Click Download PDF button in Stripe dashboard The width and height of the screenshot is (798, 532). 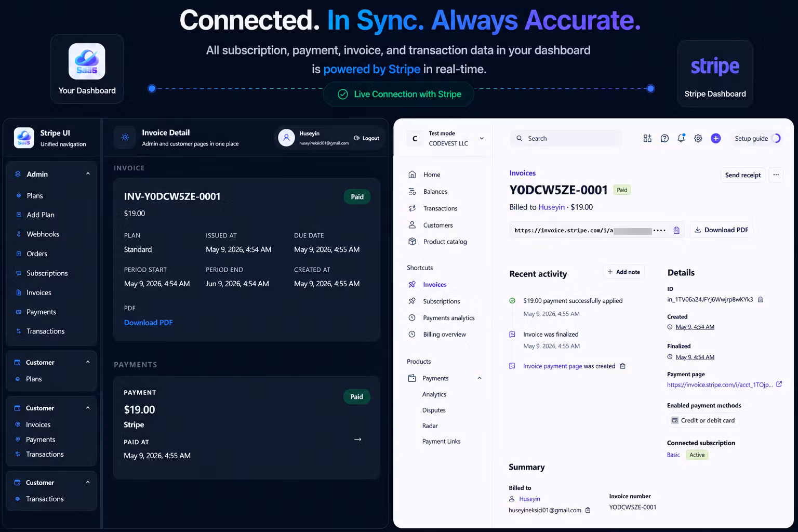tap(721, 230)
